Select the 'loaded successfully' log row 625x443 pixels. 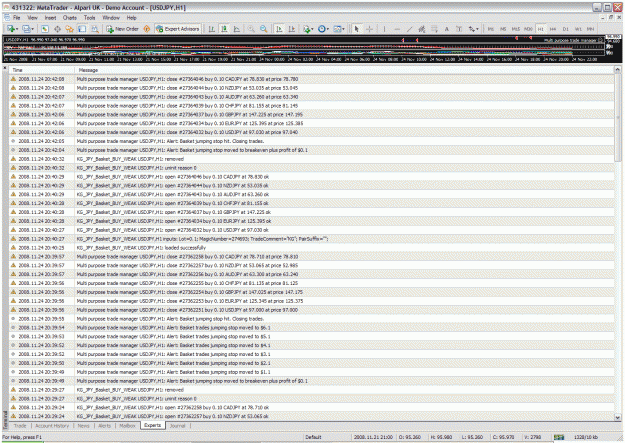311,248
